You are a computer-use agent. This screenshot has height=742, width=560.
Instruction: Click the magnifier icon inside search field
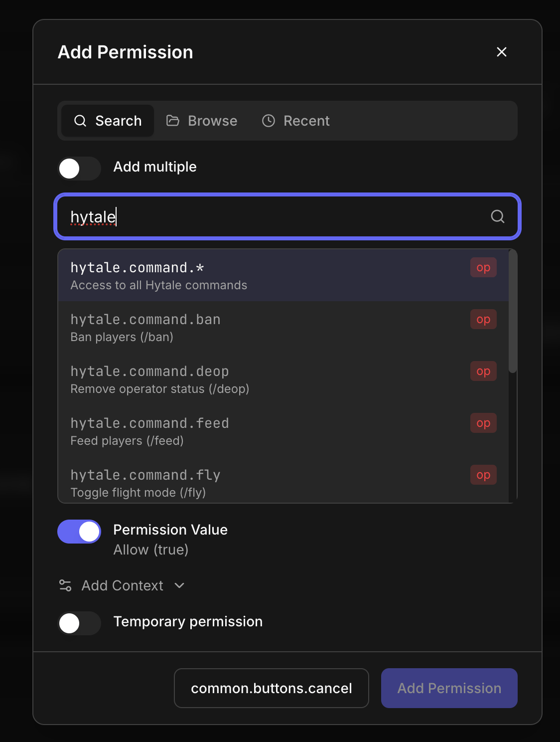pyautogui.click(x=497, y=216)
